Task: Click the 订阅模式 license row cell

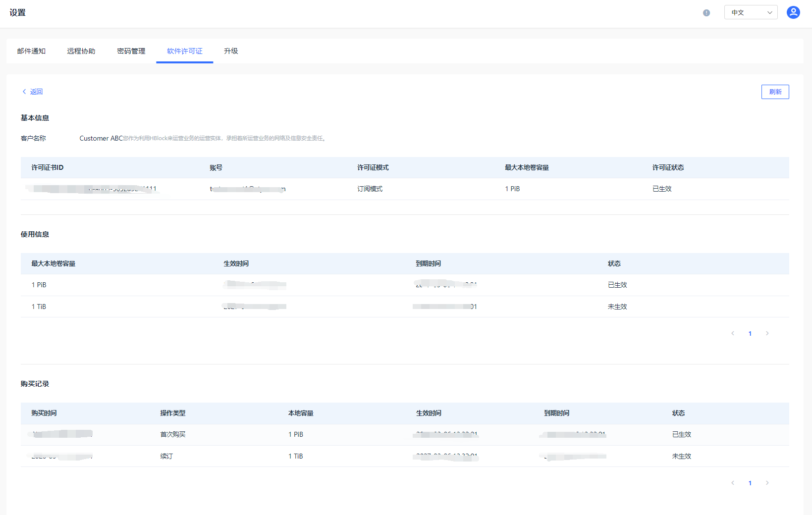Action: point(370,189)
